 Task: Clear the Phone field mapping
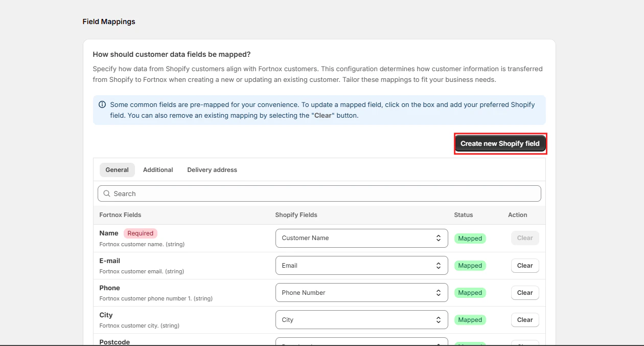(525, 293)
